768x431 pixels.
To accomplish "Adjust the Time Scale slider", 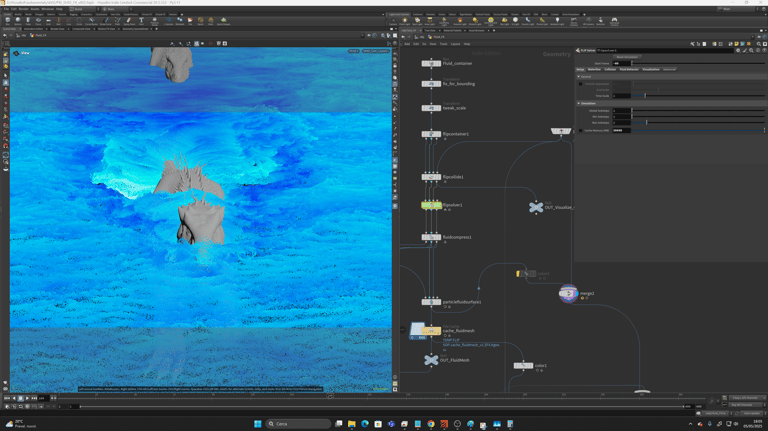I will [x=698, y=96].
